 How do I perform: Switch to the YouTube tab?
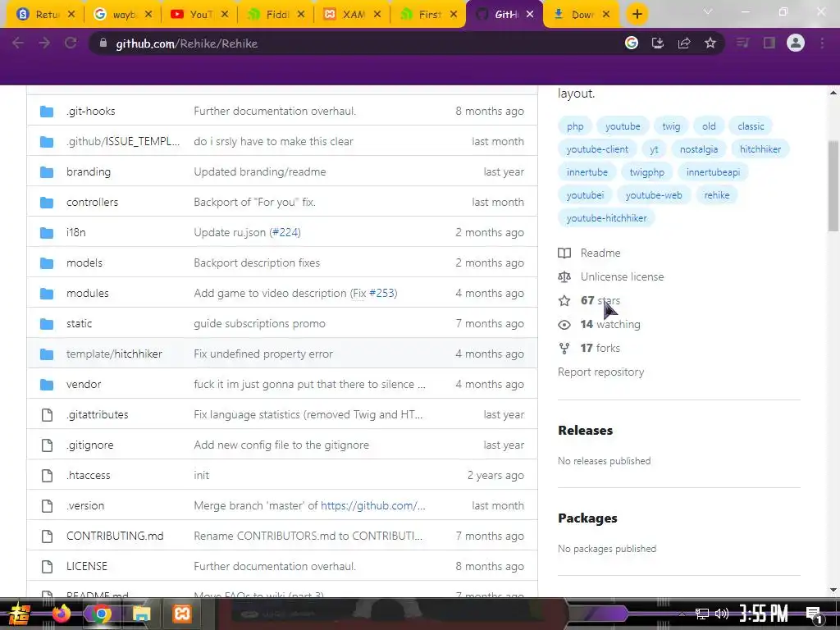[199, 15]
